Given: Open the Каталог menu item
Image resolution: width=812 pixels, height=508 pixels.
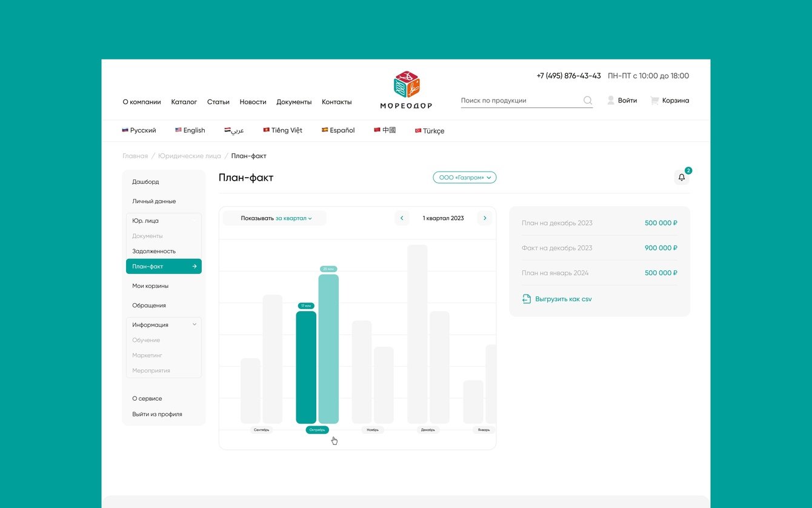Looking at the screenshot, I should pyautogui.click(x=184, y=102).
